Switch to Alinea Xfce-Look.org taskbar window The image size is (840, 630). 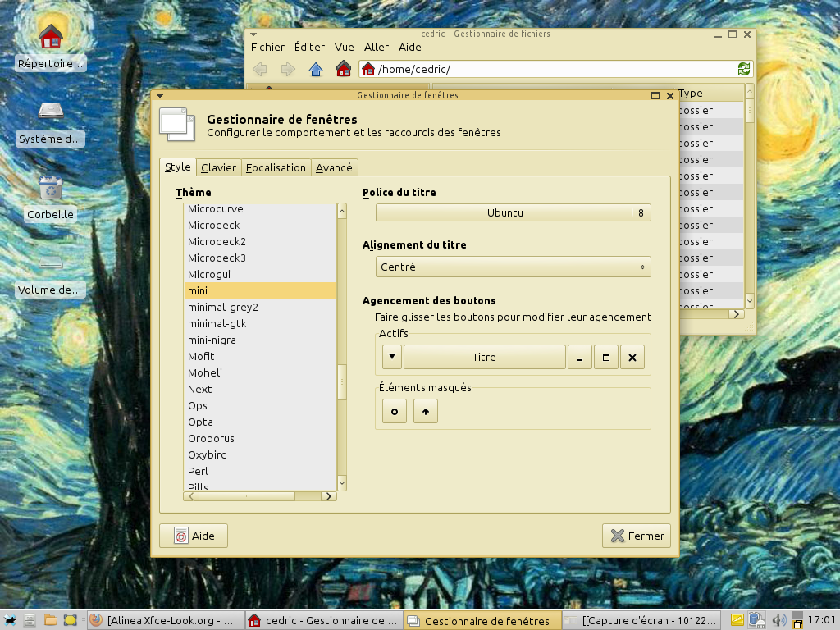[x=165, y=620]
